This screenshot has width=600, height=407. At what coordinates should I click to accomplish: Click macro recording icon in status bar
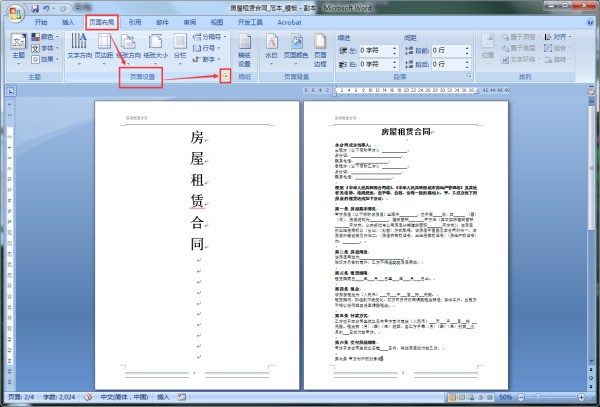[182, 397]
